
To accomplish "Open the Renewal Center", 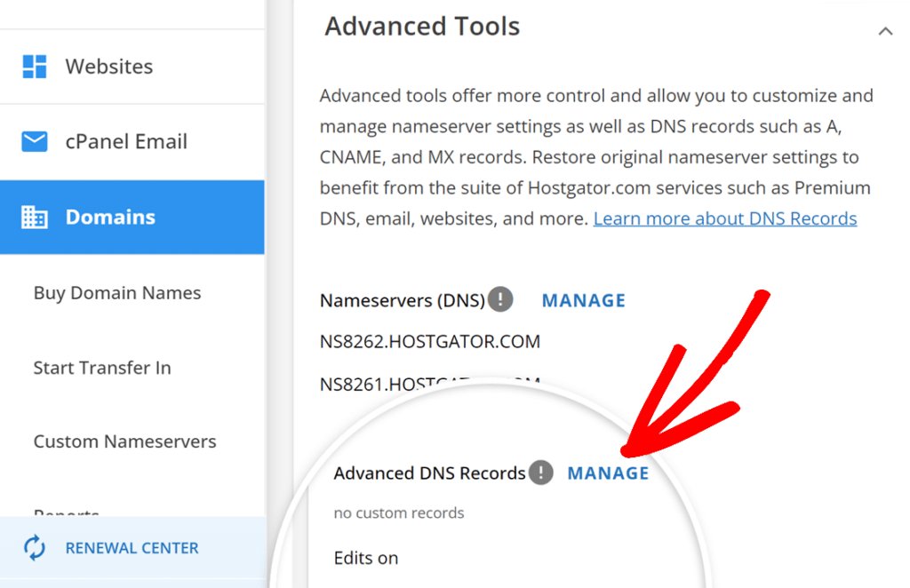I will point(132,548).
